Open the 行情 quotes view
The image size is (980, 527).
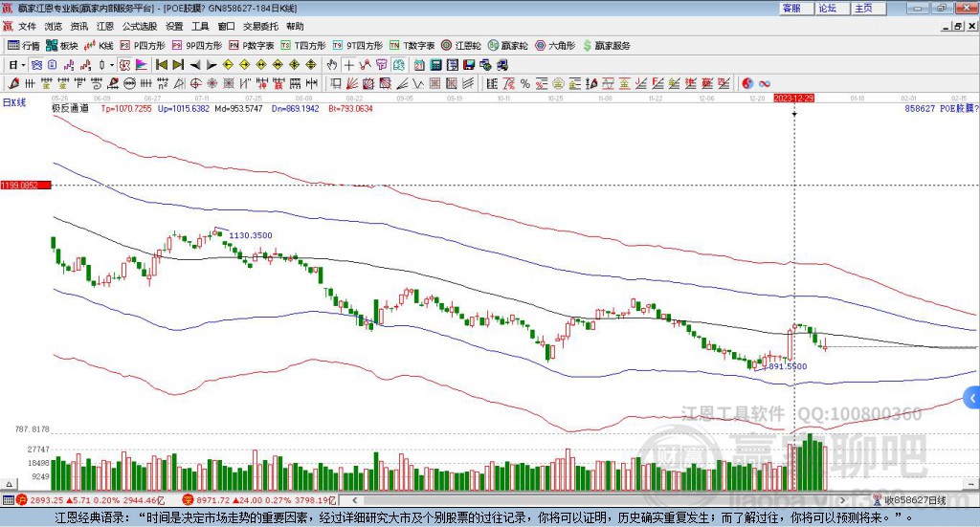point(24,45)
